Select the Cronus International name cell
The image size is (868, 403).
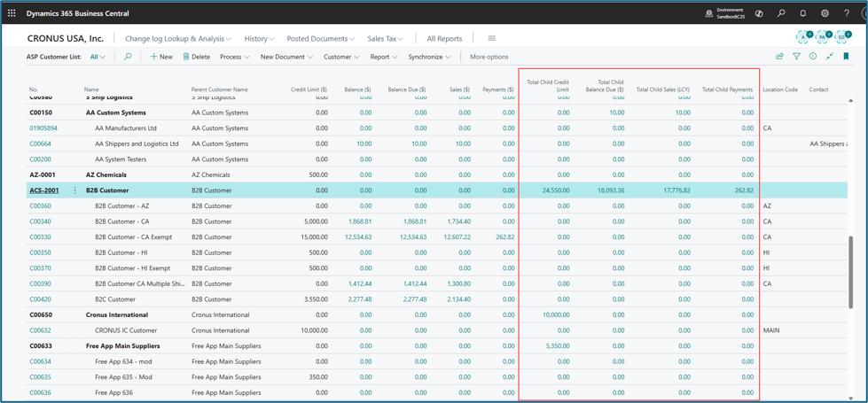(117, 314)
